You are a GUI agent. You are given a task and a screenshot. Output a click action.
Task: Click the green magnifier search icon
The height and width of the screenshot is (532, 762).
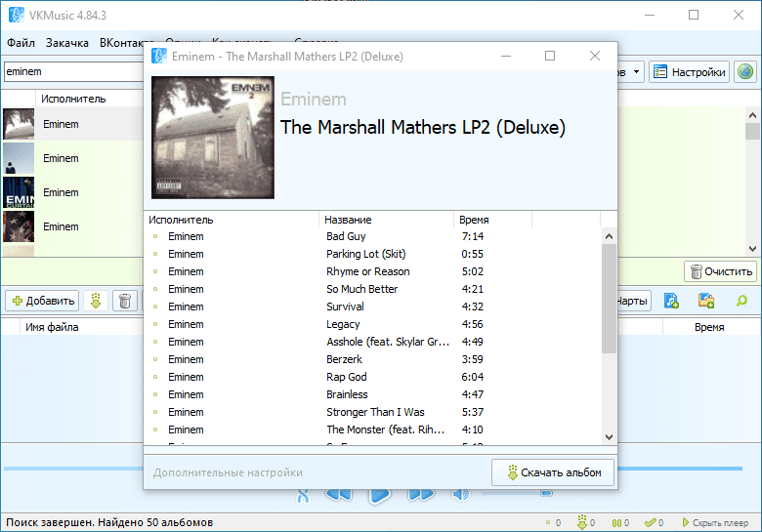coord(741,301)
